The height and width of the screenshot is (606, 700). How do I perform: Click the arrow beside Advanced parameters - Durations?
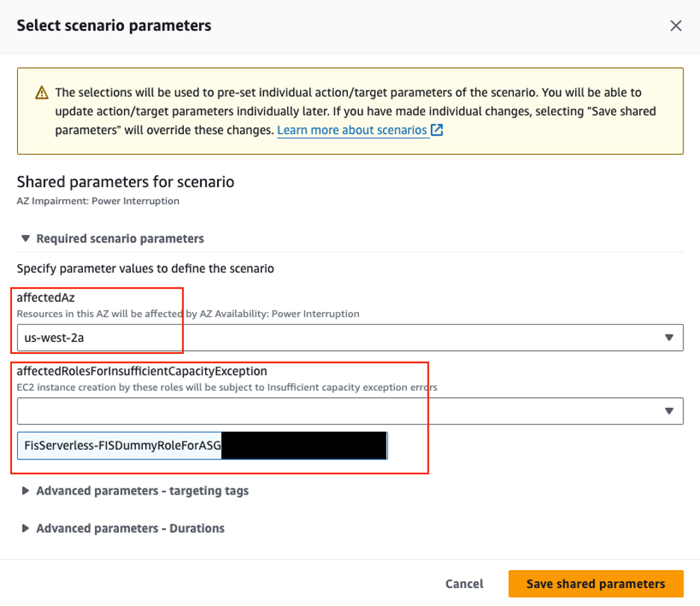click(x=25, y=528)
